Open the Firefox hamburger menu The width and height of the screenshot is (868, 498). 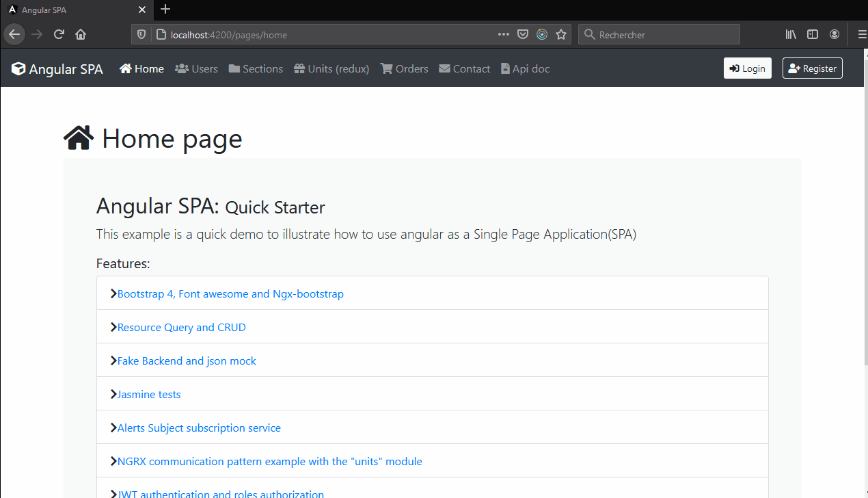pos(862,34)
